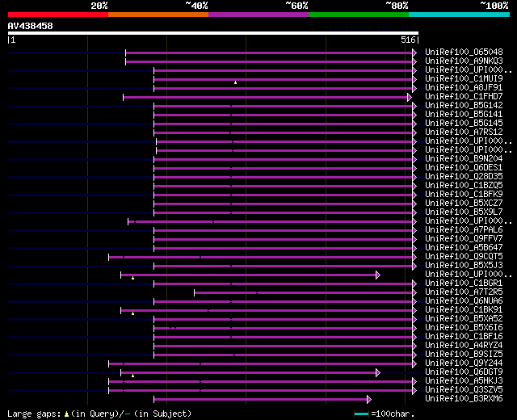Image resolution: width=517 pixels, height=420 pixels.
Task: Click the UniRef100_O65048 hit label
Action: [x=464, y=52]
